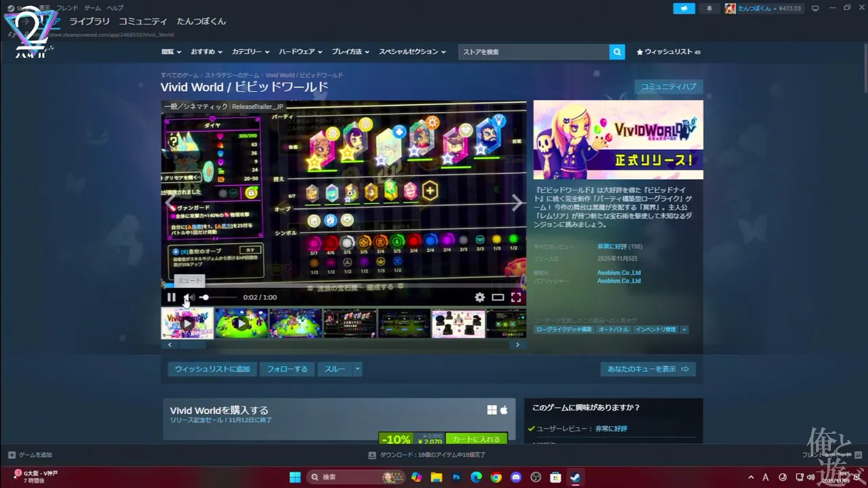Click ストラテジーのゲーム breadcrumb link
The height and width of the screenshot is (488, 868).
click(232, 75)
